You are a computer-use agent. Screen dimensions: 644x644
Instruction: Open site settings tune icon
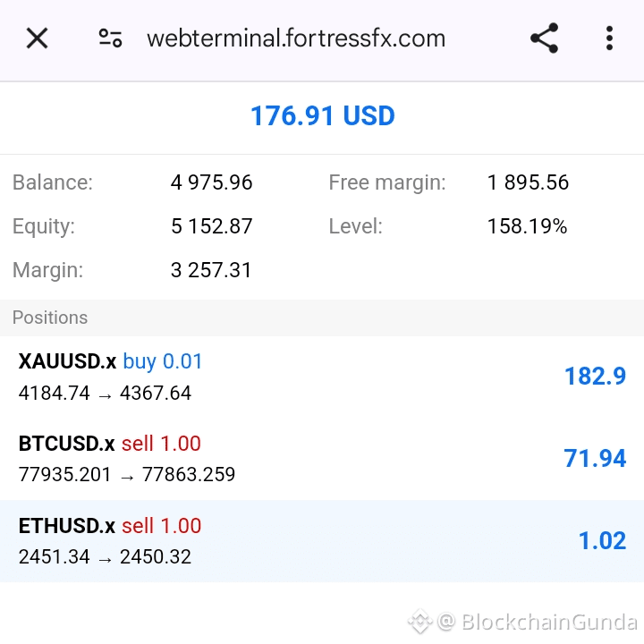110,38
